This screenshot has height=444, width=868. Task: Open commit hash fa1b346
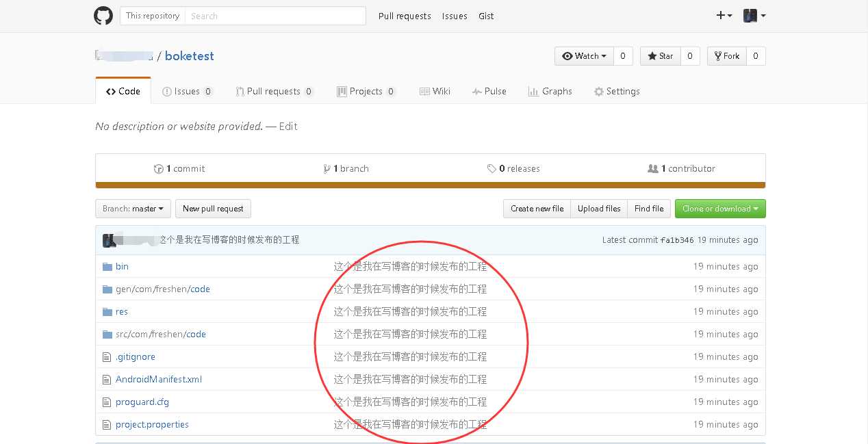pyautogui.click(x=677, y=240)
